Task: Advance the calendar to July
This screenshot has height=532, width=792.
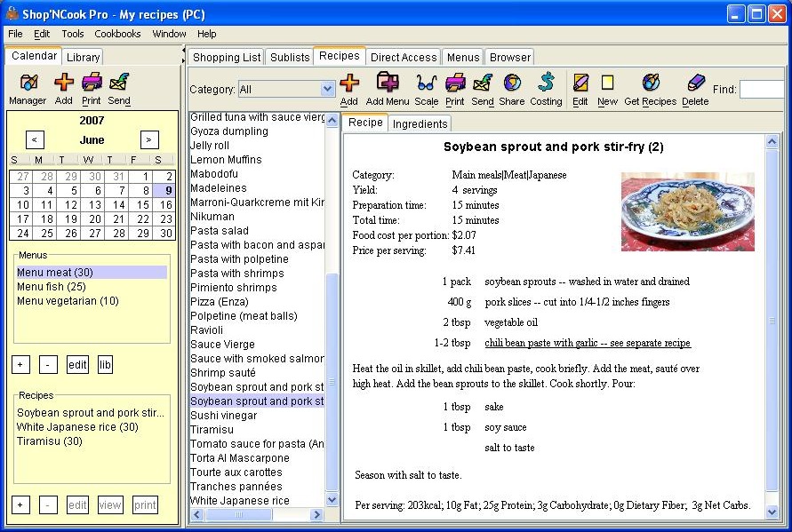Action: coord(148,139)
